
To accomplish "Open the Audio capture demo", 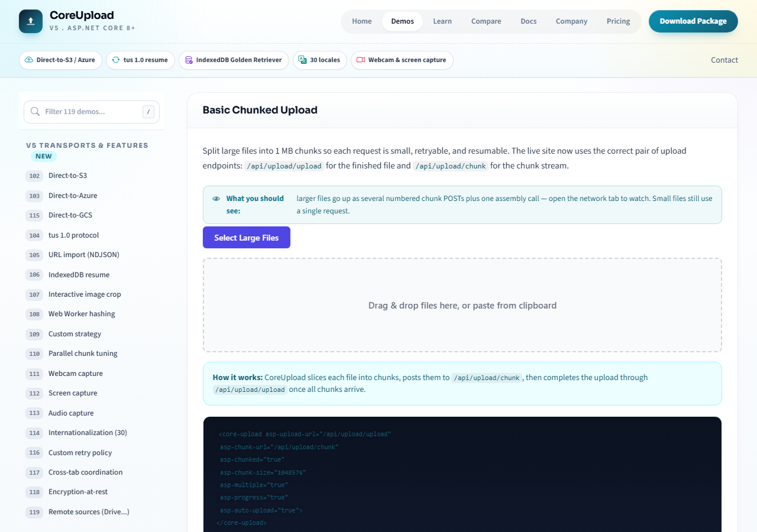I will [x=92, y=413].
